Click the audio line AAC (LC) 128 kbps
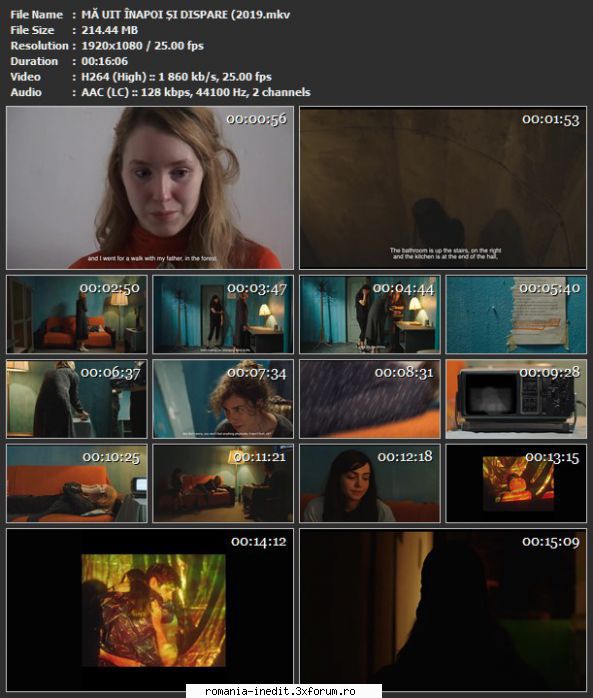 tap(196, 92)
